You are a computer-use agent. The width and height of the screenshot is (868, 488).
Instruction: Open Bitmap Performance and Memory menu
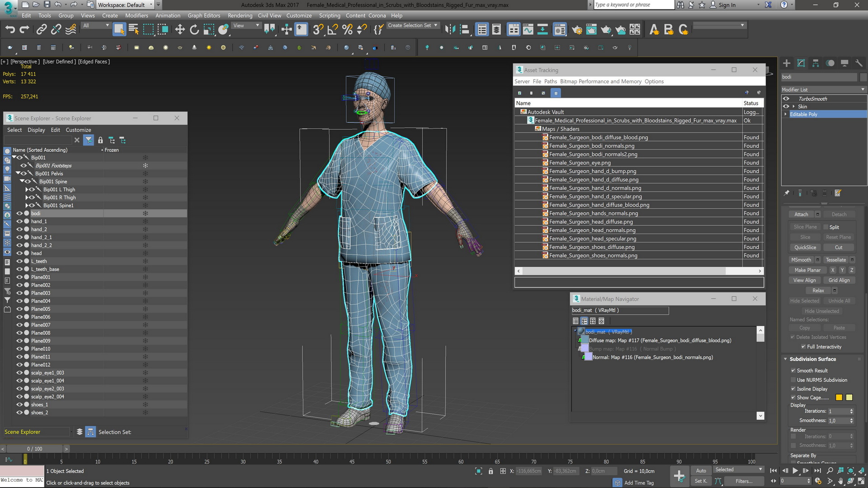600,81
